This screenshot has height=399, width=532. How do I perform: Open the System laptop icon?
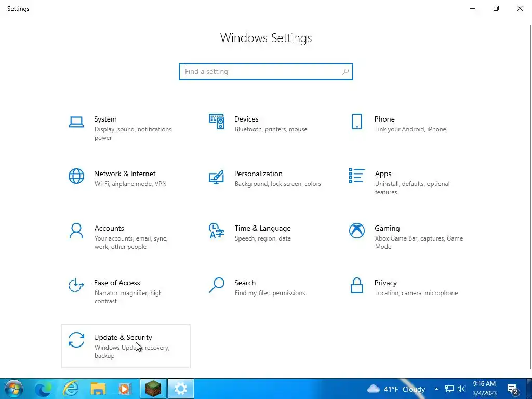[76, 122]
